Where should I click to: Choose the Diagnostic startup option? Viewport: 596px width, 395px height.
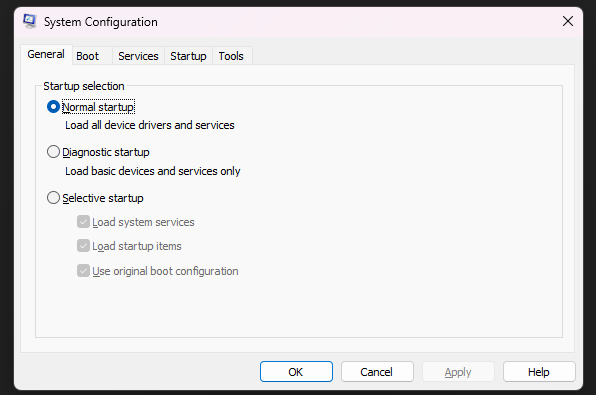click(x=53, y=152)
